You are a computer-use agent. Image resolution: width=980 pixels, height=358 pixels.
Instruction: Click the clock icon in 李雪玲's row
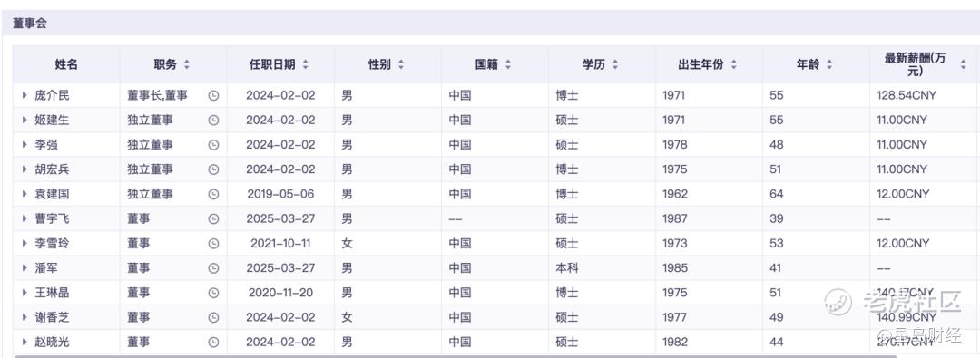click(x=213, y=244)
